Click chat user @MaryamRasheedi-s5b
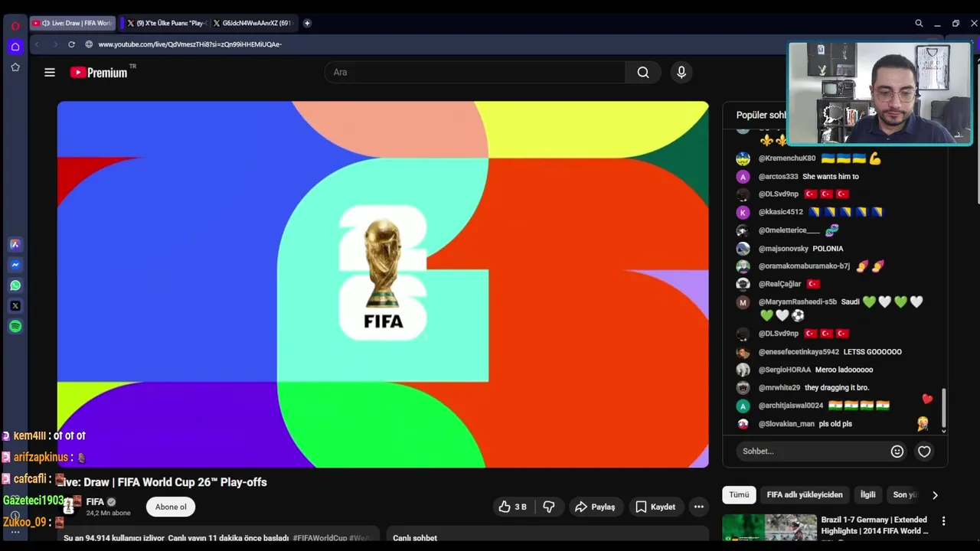Screen dimensions: 980x551 [797, 302]
